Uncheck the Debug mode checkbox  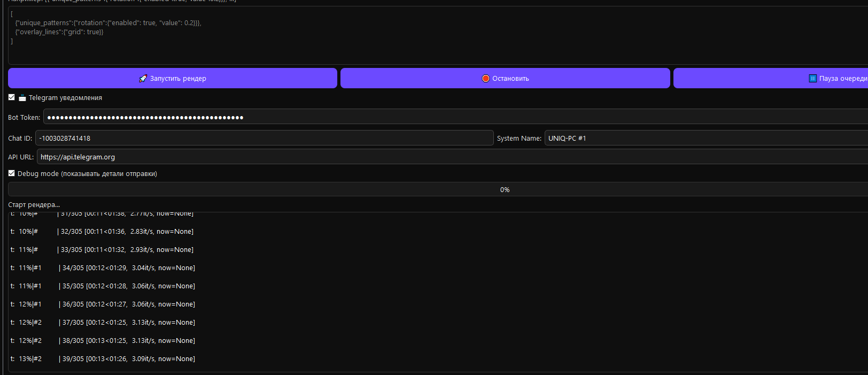(x=12, y=173)
